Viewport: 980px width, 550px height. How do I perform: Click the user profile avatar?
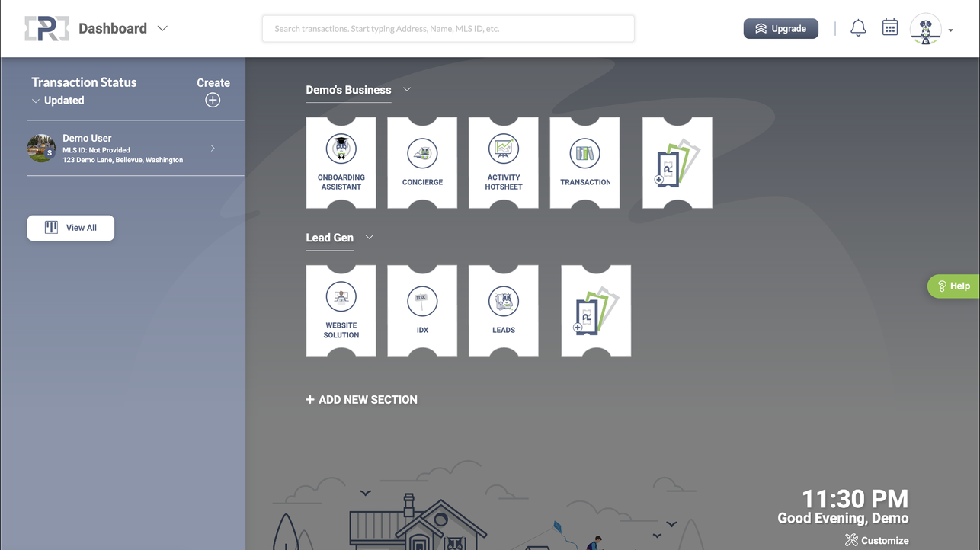[926, 30]
